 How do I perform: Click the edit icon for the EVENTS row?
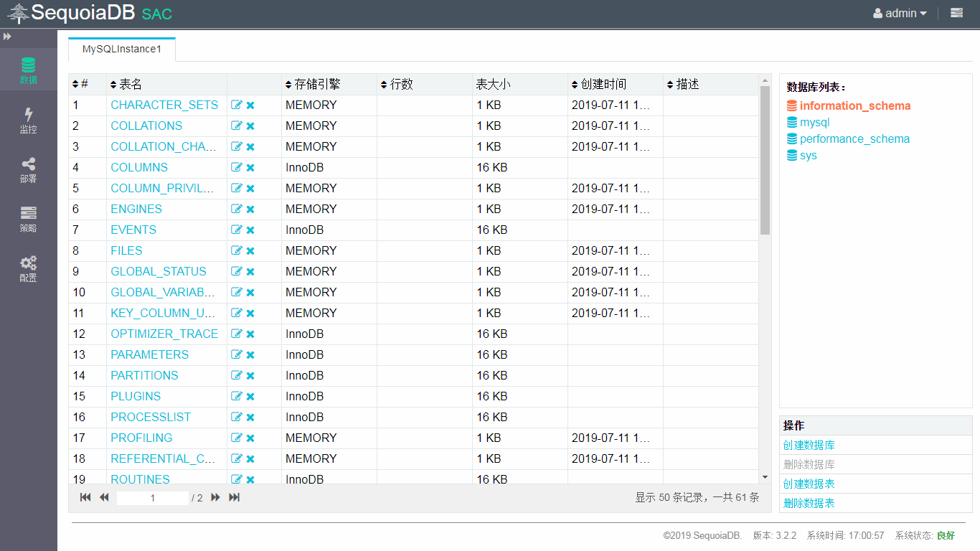[237, 230]
